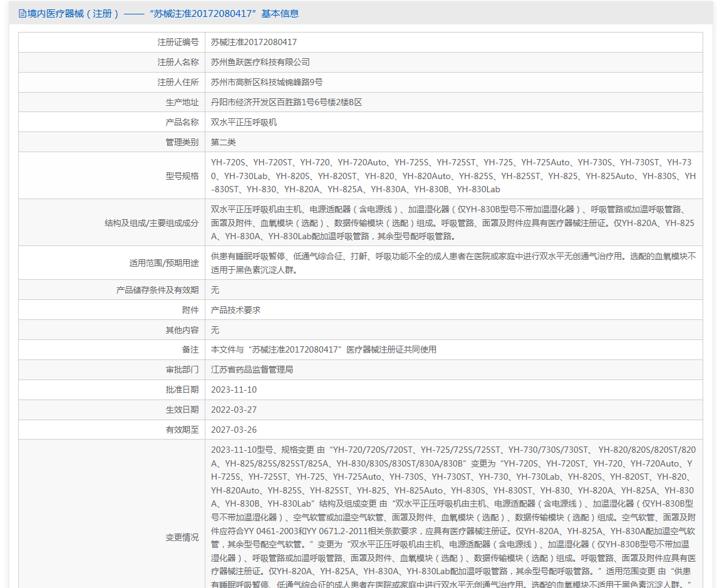The width and height of the screenshot is (717, 588).
Task: Click the 有效期至 label
Action: [x=182, y=430]
